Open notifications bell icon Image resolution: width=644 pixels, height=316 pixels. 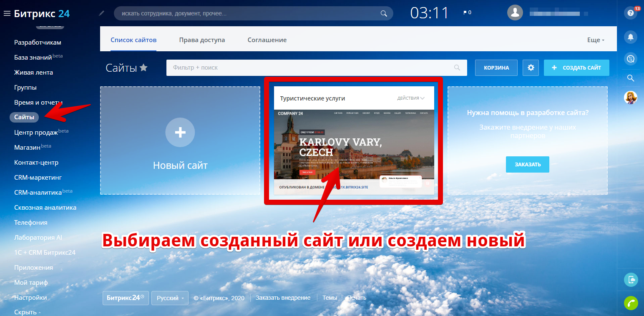point(631,37)
